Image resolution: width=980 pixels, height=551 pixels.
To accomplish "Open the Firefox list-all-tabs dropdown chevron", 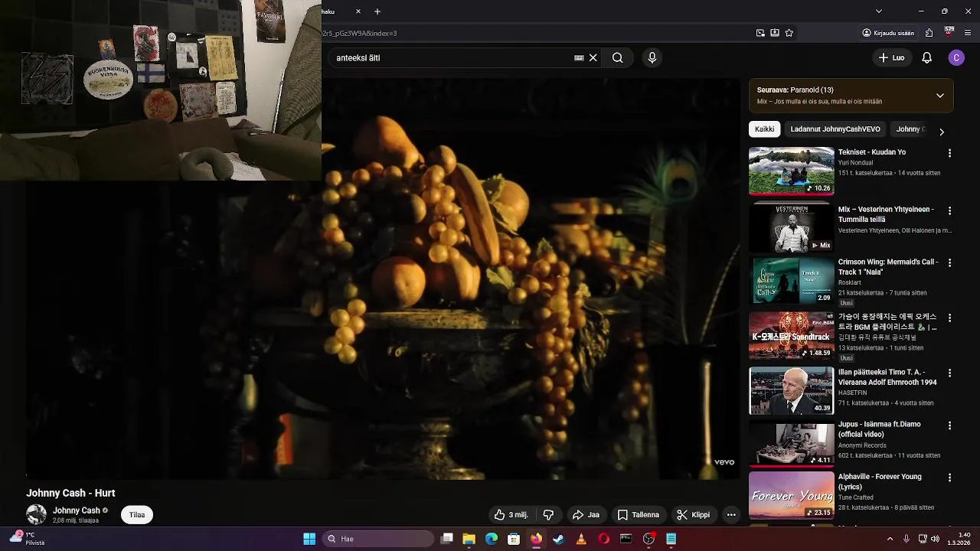I will [879, 11].
